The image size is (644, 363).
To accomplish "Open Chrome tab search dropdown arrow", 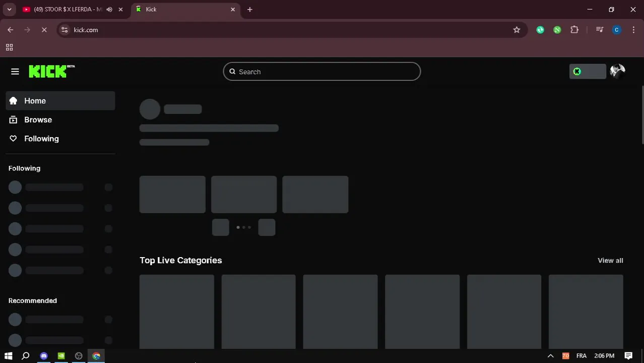I will [9, 9].
